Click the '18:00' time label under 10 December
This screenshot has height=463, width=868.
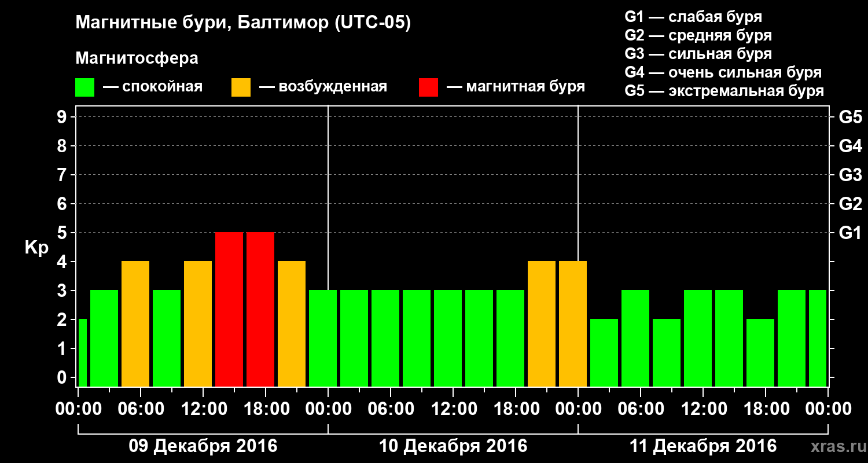tap(516, 409)
